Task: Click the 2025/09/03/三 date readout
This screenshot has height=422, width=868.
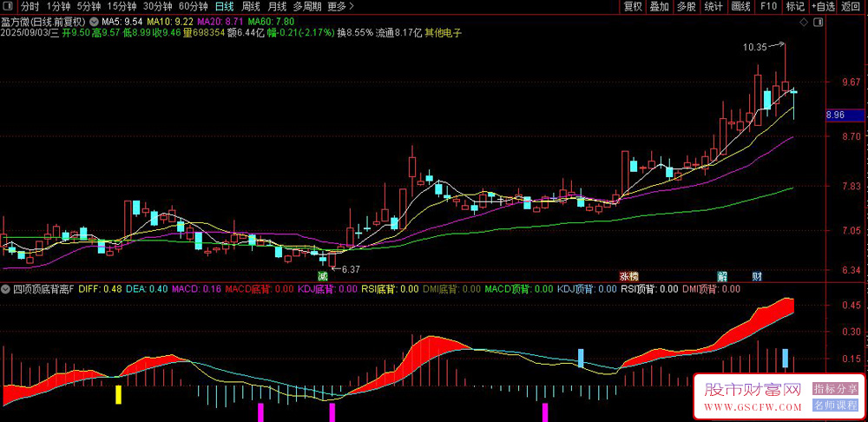Action: pyautogui.click(x=30, y=33)
